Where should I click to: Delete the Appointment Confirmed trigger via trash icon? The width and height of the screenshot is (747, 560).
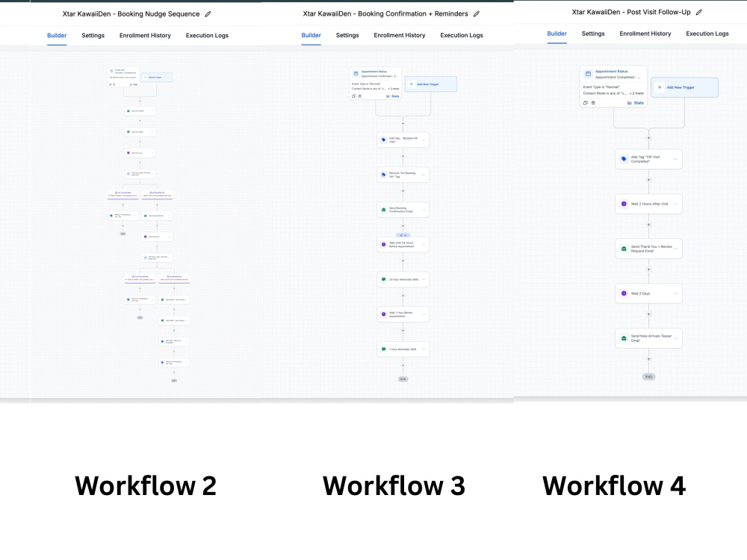(360, 96)
